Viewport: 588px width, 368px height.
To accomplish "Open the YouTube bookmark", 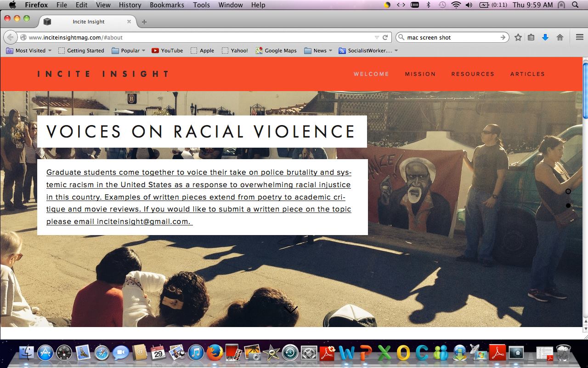I will click(167, 51).
